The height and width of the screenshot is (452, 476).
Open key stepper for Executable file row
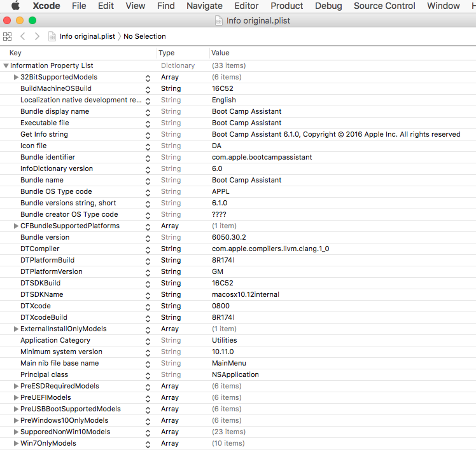coord(148,124)
